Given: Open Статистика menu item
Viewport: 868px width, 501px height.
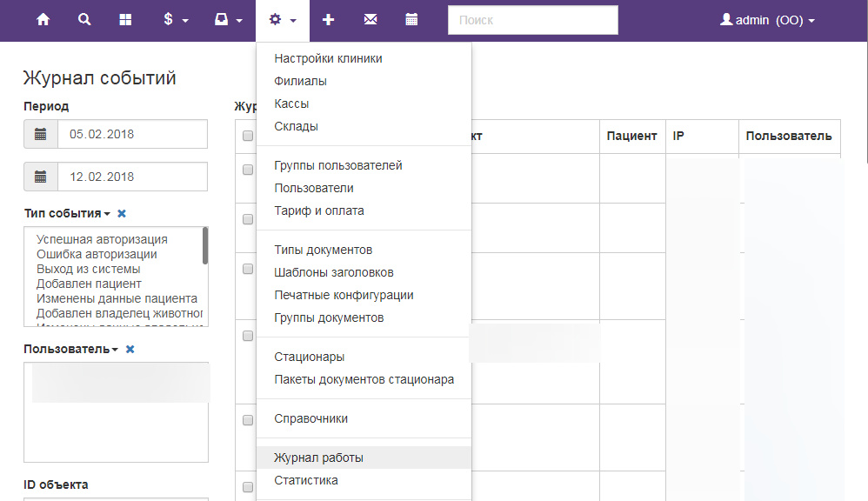Looking at the screenshot, I should pyautogui.click(x=364, y=480).
